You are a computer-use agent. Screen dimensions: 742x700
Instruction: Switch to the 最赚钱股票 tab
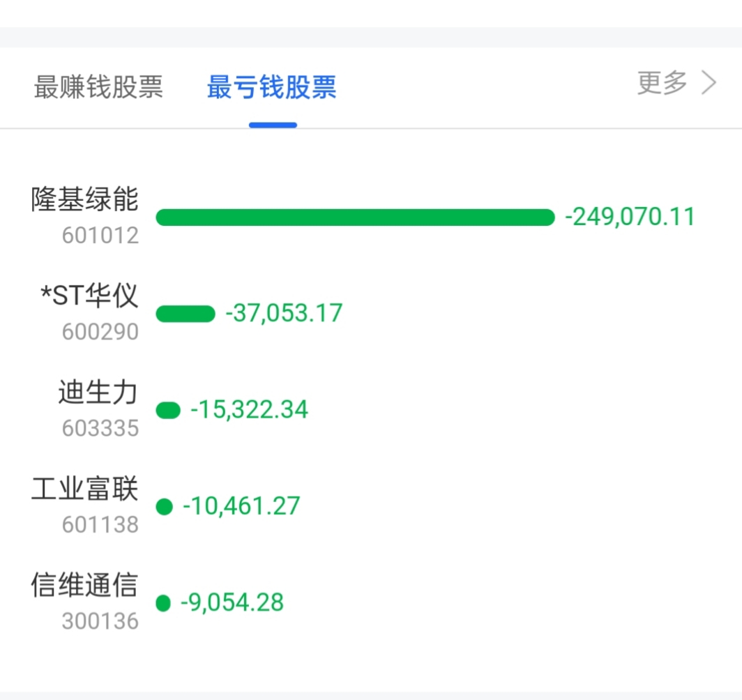98,87
